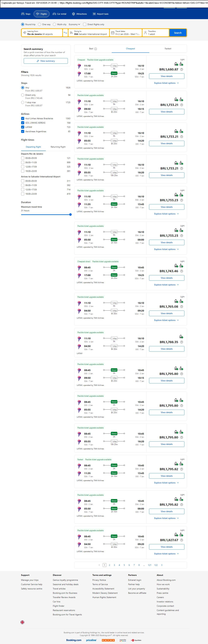Viewport: 208px width, 644px height.
Task: Select the Direct only stops option
Action: [23, 95]
